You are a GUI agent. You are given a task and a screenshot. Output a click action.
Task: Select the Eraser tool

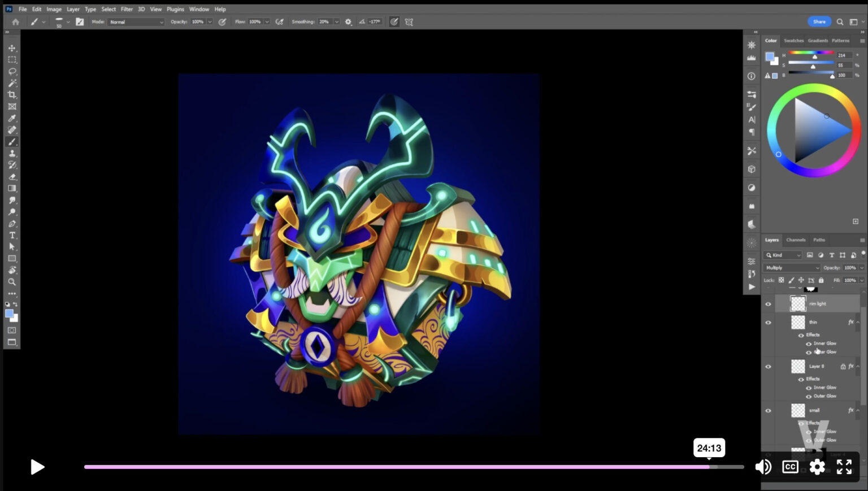point(12,177)
